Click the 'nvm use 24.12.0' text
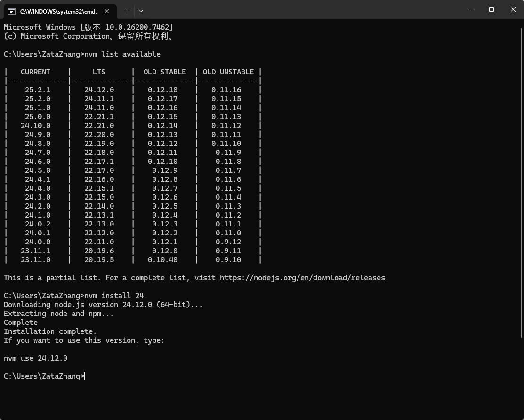524x420 pixels. click(36, 358)
